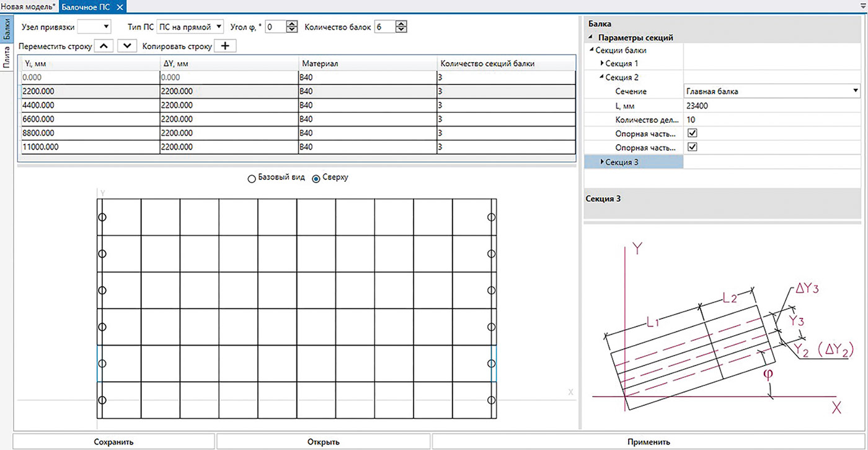The height and width of the screenshot is (450, 868).
Task: Click the move row up arrow button
Action: point(104,47)
